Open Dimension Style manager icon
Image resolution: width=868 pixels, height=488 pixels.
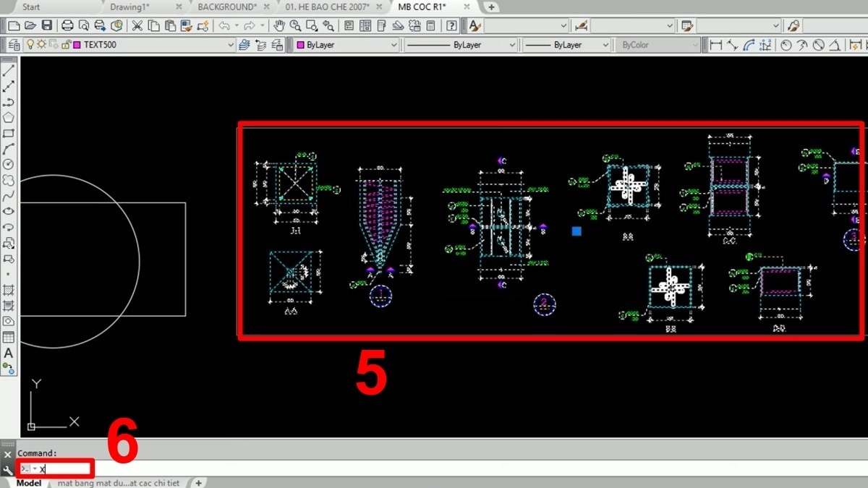coord(581,26)
